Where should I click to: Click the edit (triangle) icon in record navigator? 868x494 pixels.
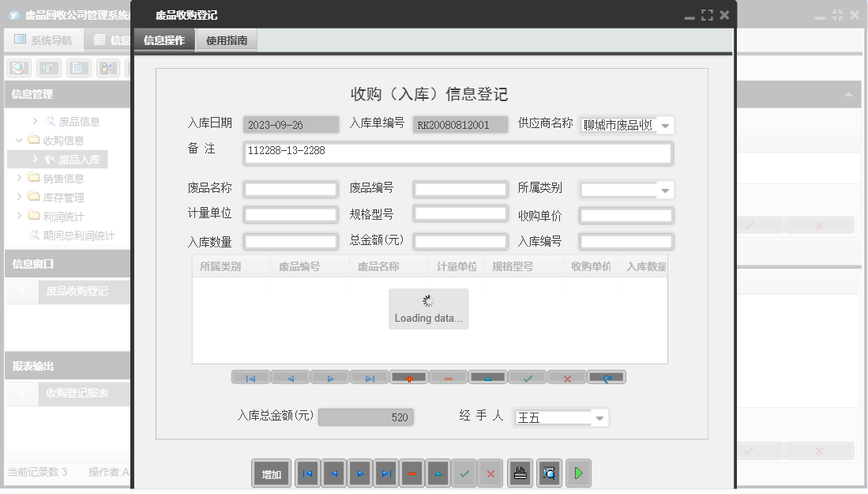(487, 378)
